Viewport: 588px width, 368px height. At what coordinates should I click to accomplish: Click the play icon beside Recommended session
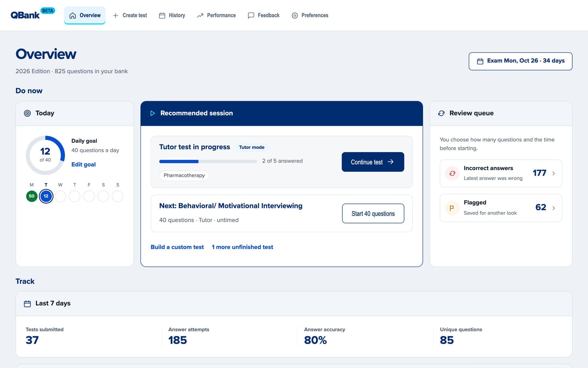point(153,113)
